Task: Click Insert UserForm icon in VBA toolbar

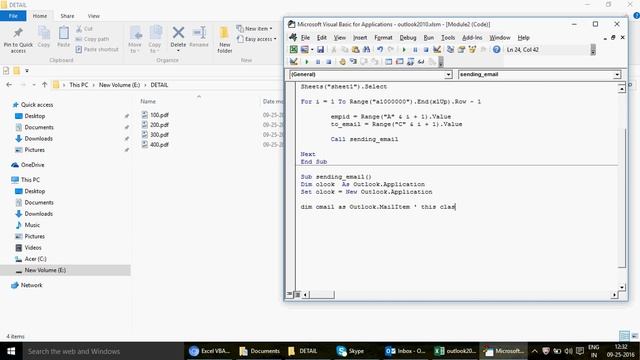Action: [x=304, y=49]
